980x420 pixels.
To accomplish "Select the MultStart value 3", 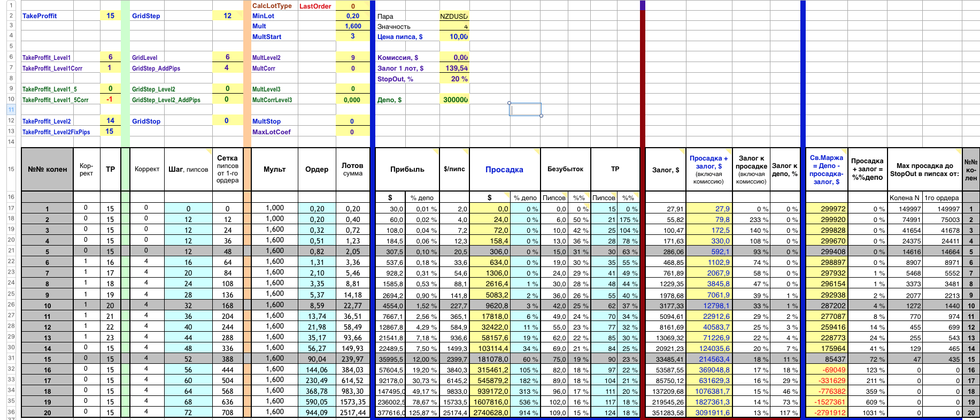I will [x=352, y=36].
